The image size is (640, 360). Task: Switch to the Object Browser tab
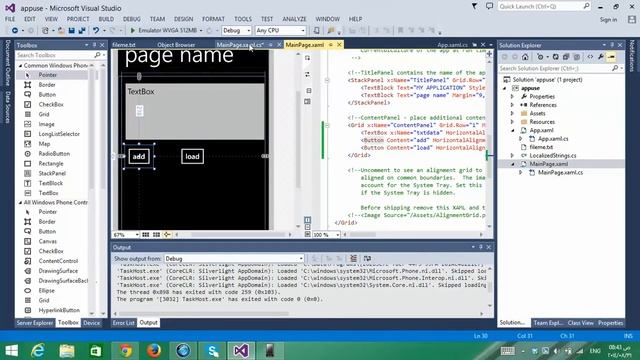tap(176, 45)
